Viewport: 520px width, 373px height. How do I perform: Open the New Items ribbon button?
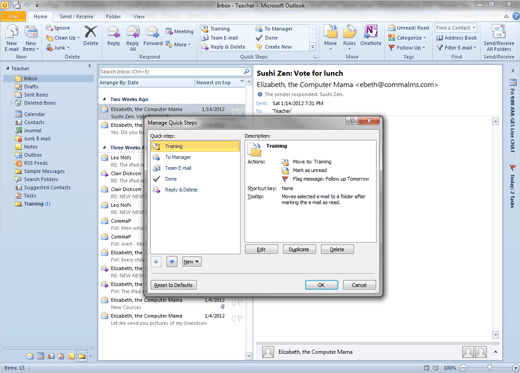point(31,38)
